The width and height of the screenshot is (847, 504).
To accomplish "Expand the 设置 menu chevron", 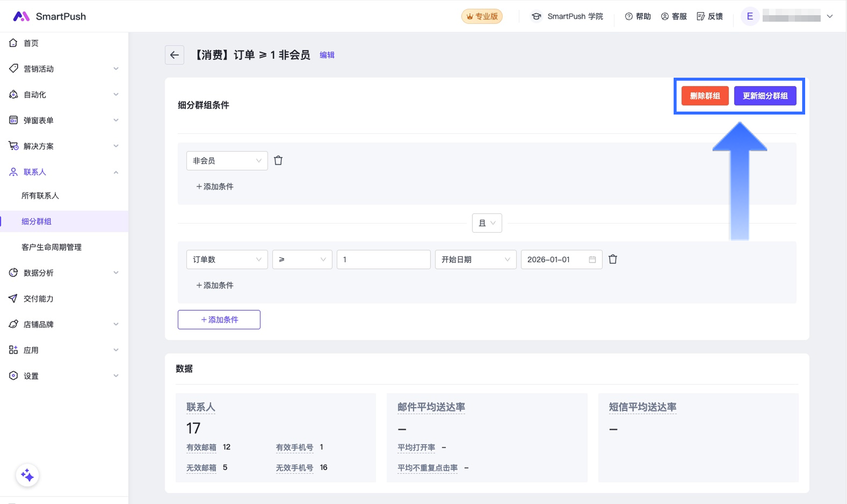I will 116,376.
